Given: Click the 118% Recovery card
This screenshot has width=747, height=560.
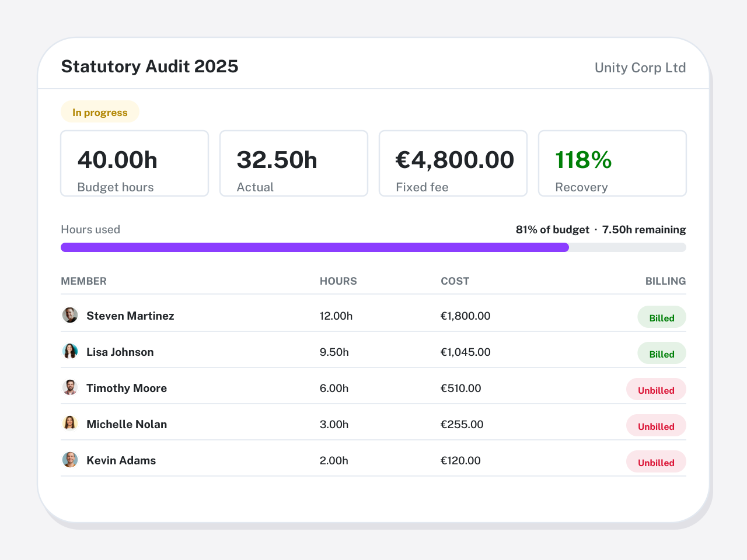Looking at the screenshot, I should (612, 163).
